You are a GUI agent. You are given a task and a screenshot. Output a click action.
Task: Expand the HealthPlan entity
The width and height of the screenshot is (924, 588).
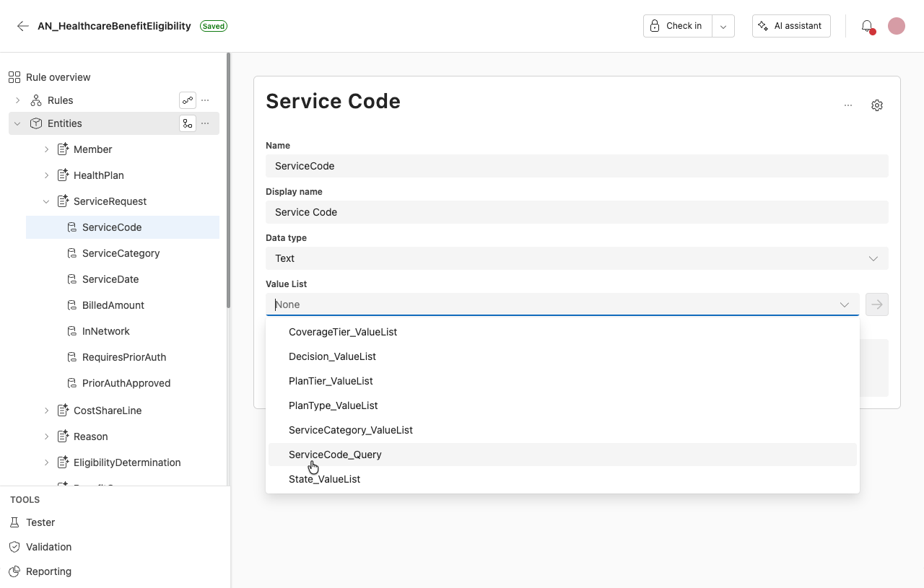coord(47,175)
